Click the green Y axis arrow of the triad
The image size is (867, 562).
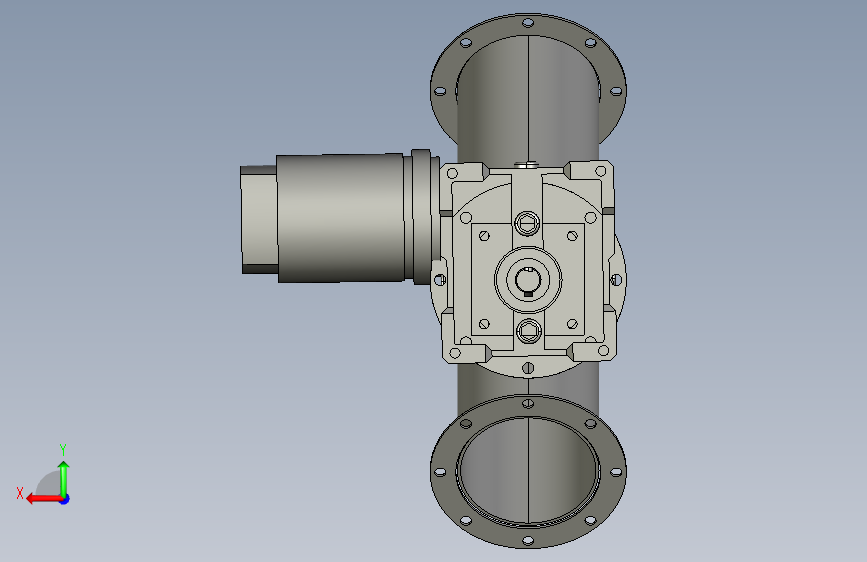pos(64,479)
